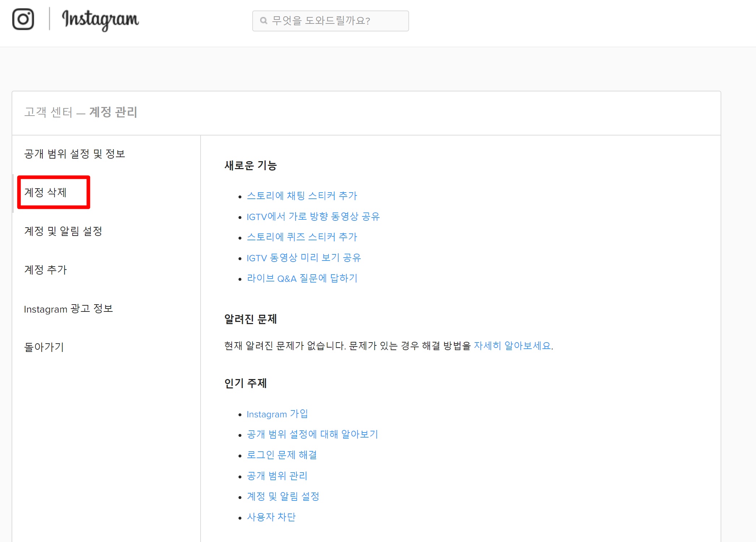Open 'IGTV 동영상 미리 보기 공유' link
The image size is (756, 542).
(x=304, y=258)
